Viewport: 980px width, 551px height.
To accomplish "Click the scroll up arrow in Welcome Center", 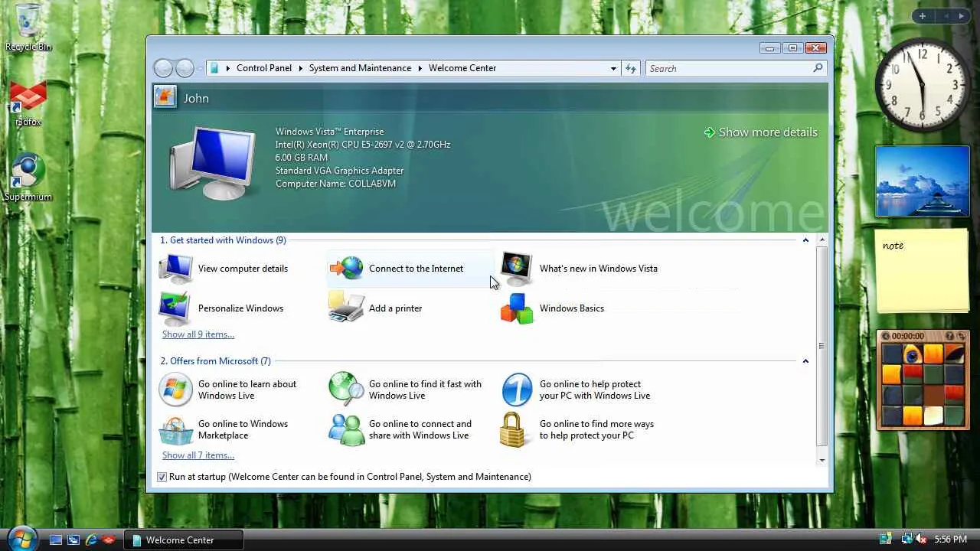I will pos(822,240).
